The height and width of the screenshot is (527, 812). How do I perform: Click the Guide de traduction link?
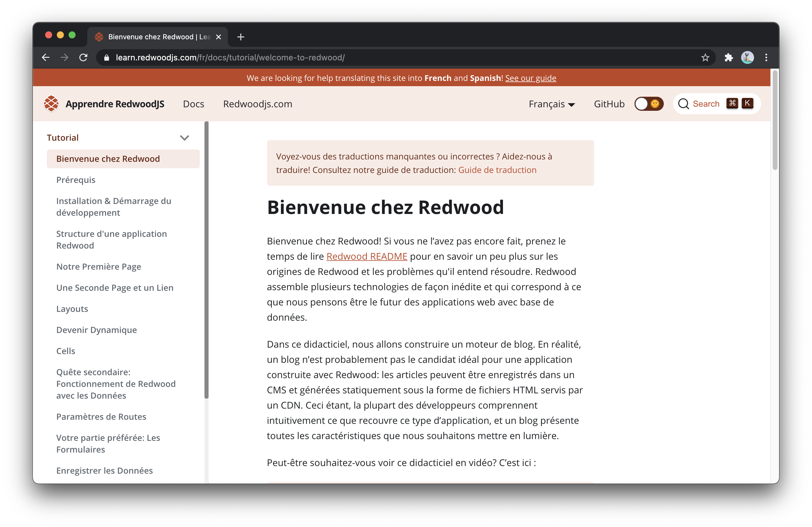click(497, 170)
